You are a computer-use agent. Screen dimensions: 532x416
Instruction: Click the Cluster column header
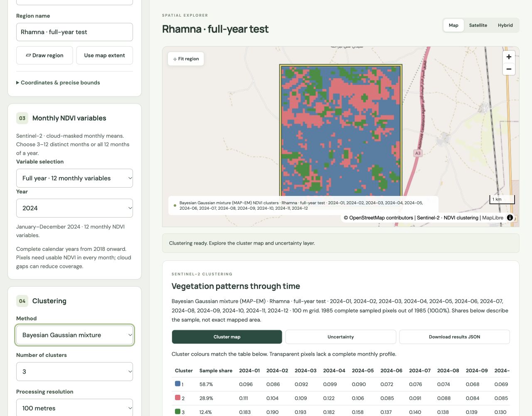[184, 371]
